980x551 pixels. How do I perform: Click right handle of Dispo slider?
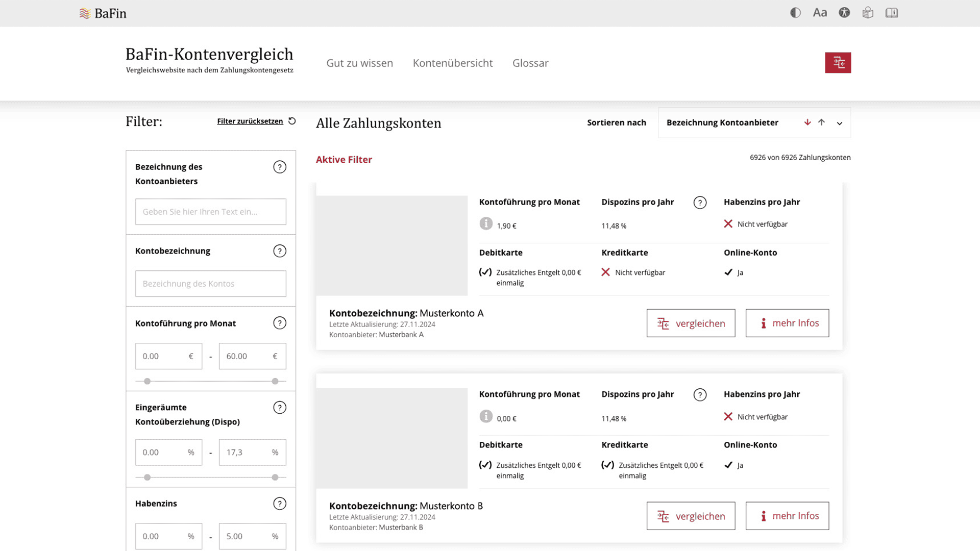275,478
